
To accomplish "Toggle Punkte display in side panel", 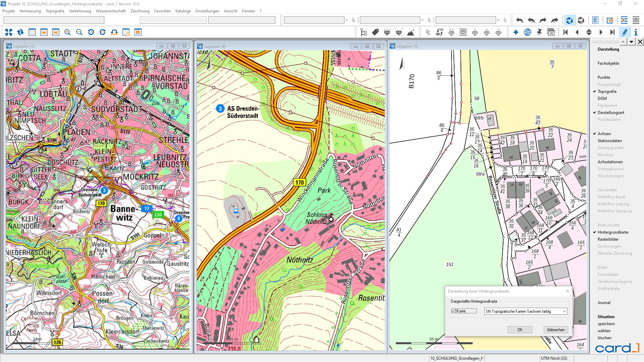I will pos(604,77).
